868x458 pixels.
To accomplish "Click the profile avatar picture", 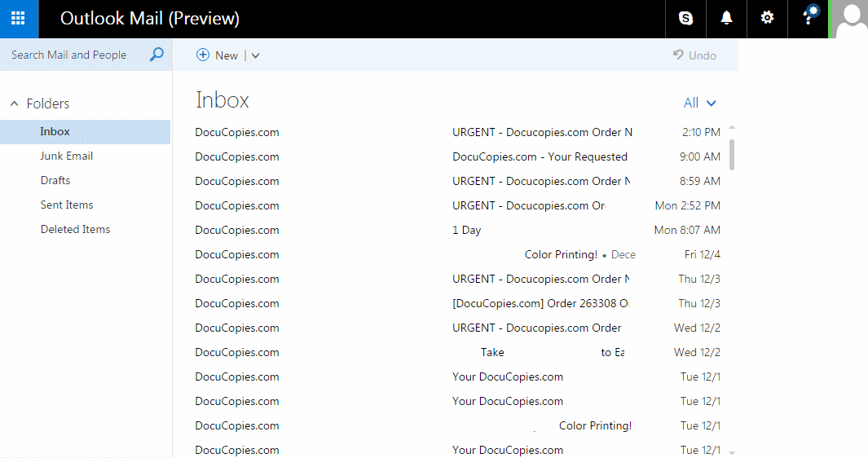I will 851,19.
